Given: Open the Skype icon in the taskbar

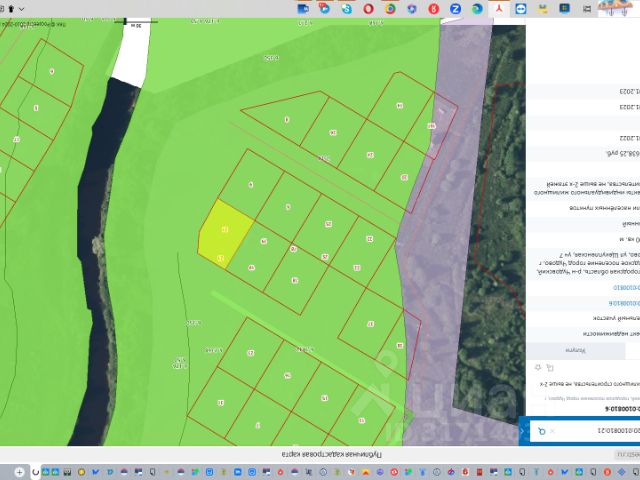Looking at the screenshot, I should point(347,9).
